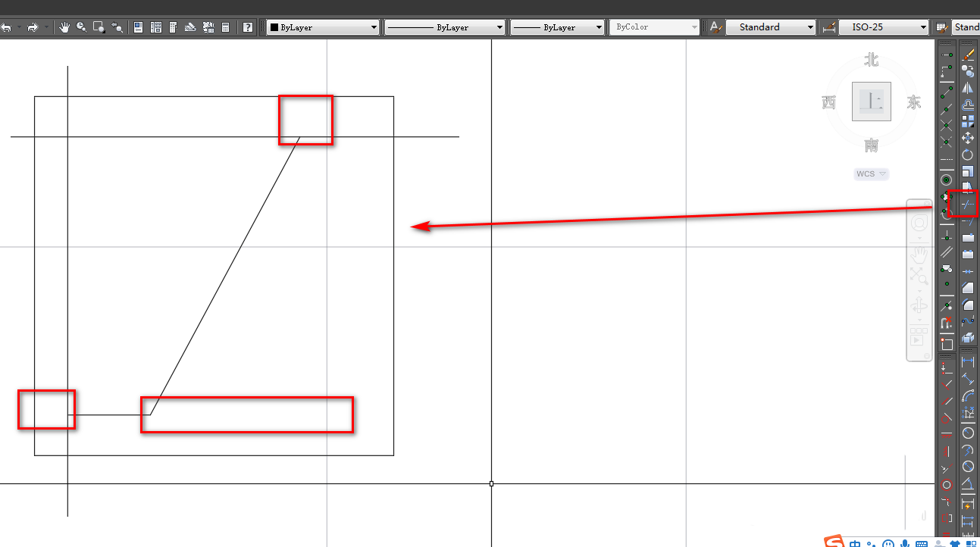Select the Trim tool in Modify toolbar
The image size is (980, 547).
(968, 205)
